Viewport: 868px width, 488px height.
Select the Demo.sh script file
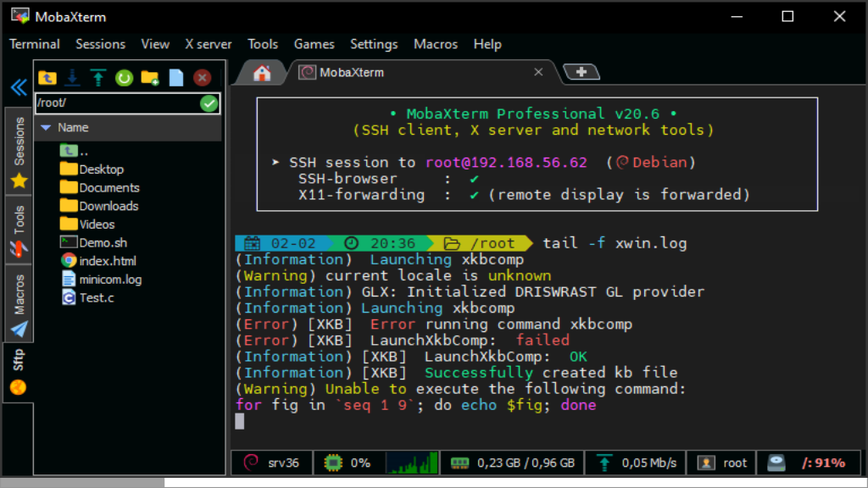(93, 242)
